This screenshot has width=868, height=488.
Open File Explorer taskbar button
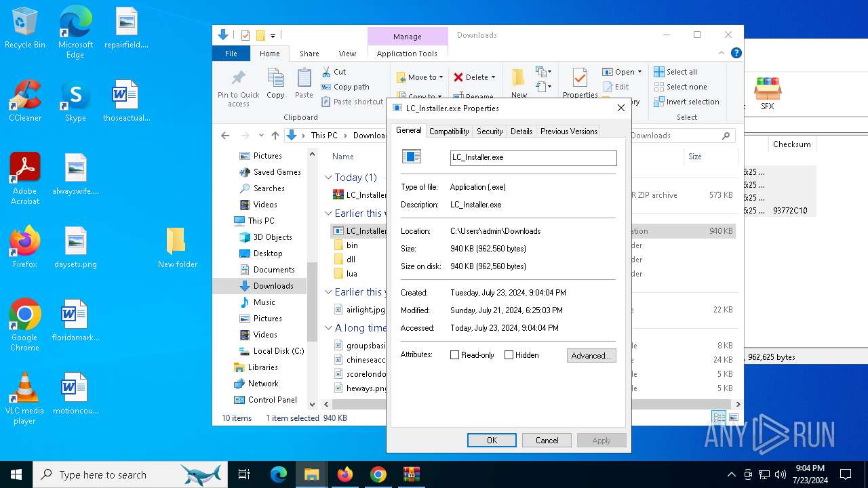[x=311, y=474]
